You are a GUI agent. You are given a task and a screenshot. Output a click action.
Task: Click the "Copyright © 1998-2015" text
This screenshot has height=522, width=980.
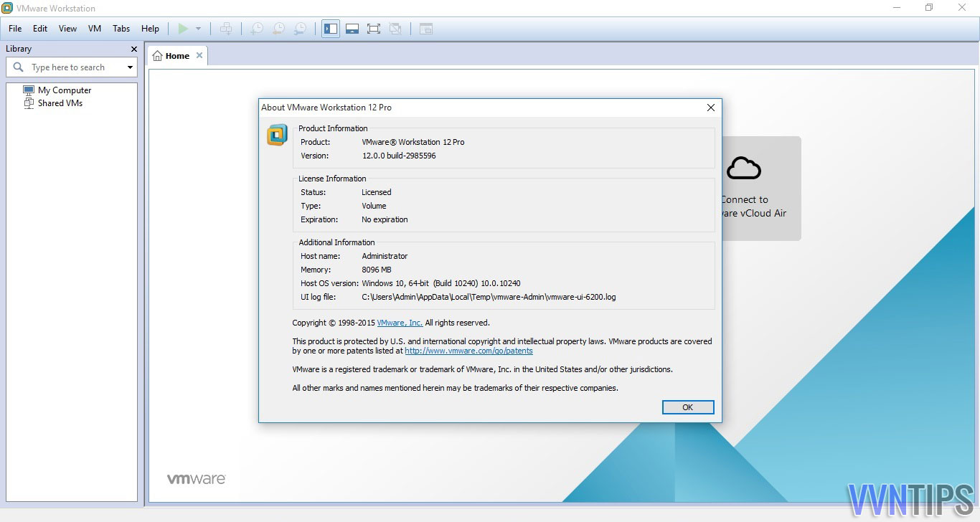[x=333, y=323]
